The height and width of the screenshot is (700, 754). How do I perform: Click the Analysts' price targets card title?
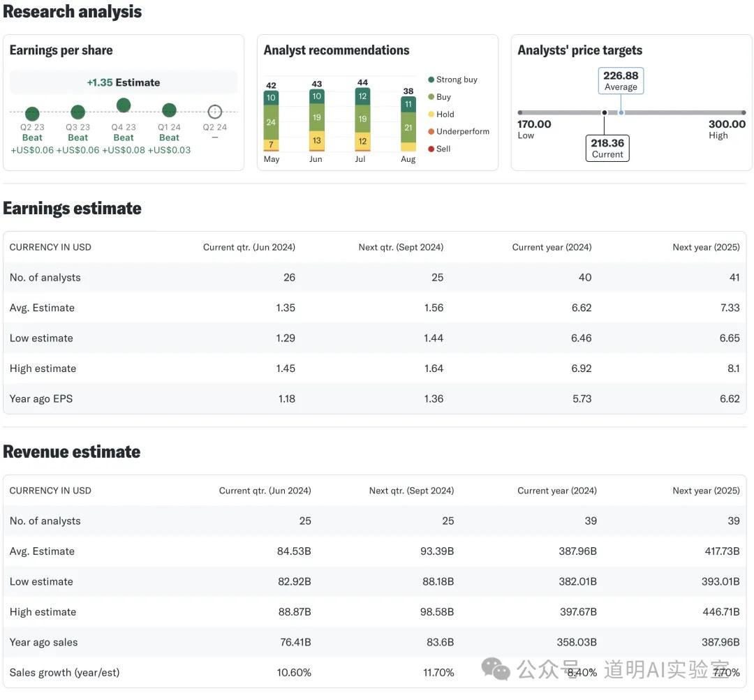[x=579, y=50]
